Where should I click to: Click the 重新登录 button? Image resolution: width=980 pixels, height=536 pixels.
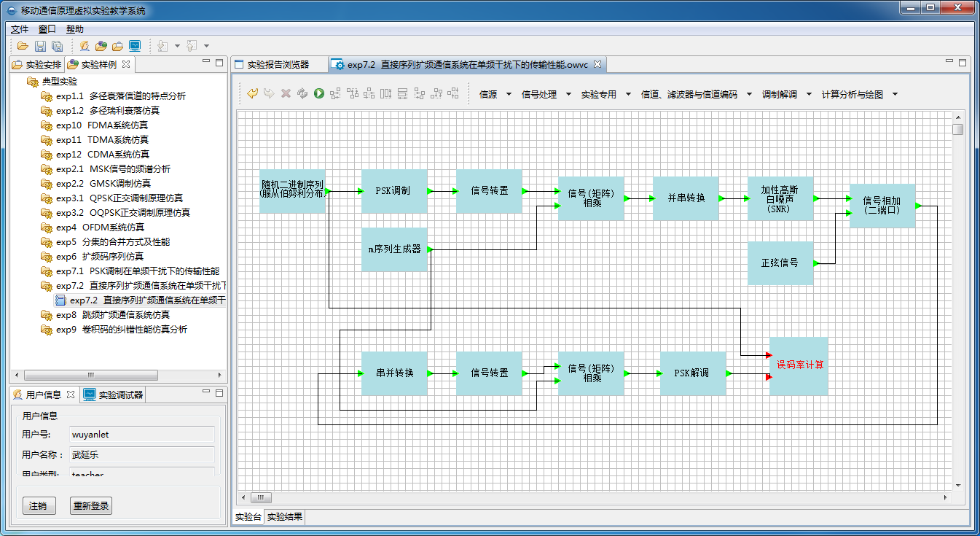(91, 505)
